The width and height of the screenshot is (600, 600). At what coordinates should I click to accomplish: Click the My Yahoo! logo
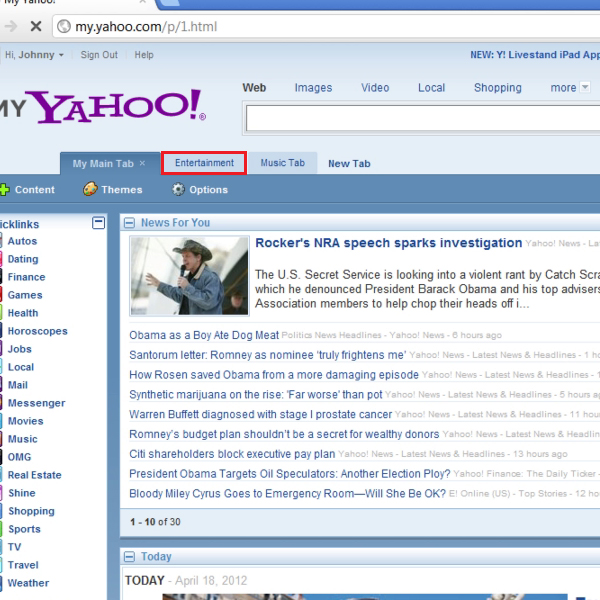103,107
